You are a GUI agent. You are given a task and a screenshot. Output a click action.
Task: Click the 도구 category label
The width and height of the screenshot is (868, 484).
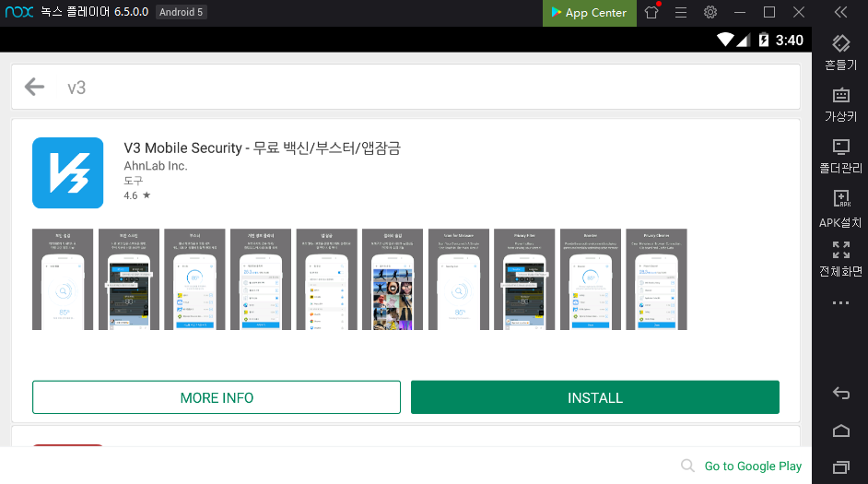(133, 181)
